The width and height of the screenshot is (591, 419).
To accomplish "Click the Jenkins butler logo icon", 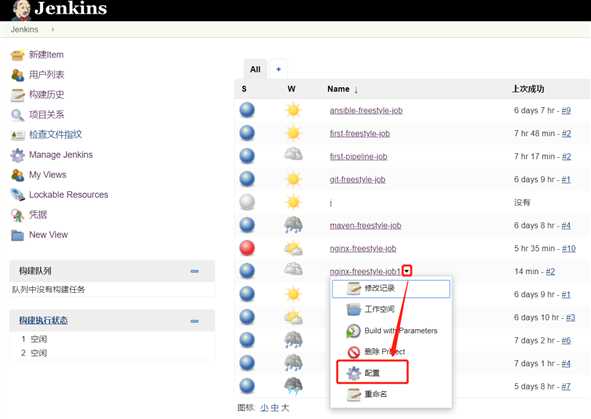I will tap(21, 10).
